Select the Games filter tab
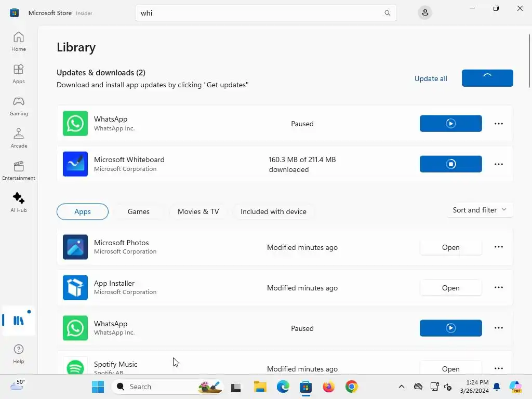Screen dimensions: 532x399 (x=138, y=211)
